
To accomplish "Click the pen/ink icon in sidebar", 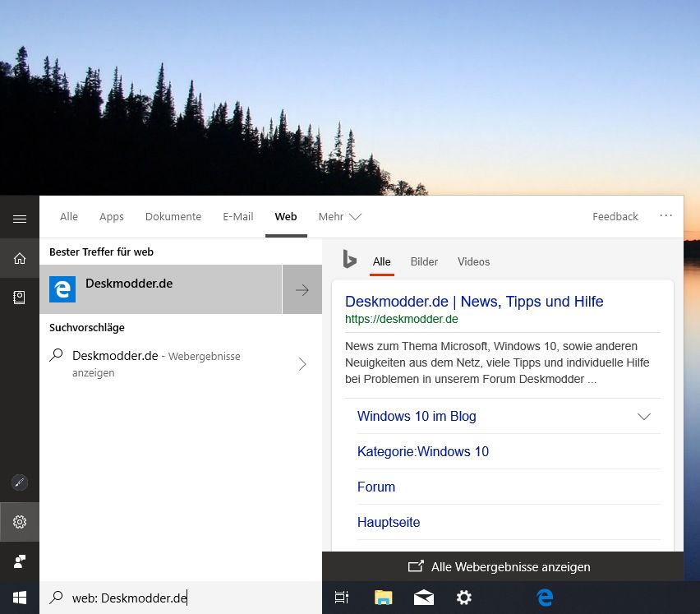I will (x=20, y=482).
